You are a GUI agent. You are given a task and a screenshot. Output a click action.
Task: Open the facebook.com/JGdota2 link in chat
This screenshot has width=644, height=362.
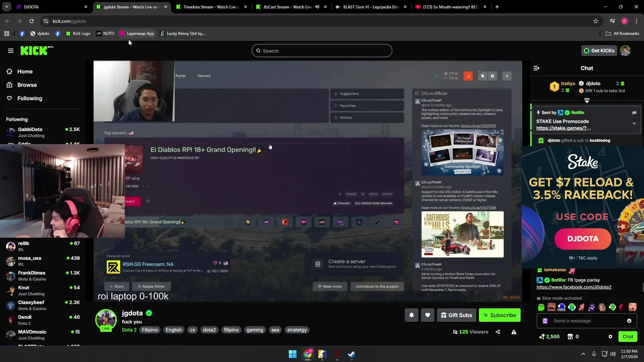tap(574, 287)
